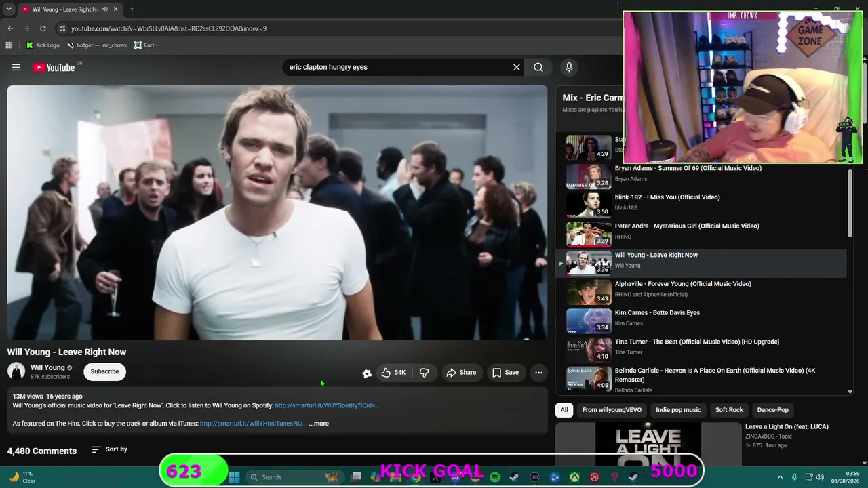Select From willyoungVEVO chip

612,410
